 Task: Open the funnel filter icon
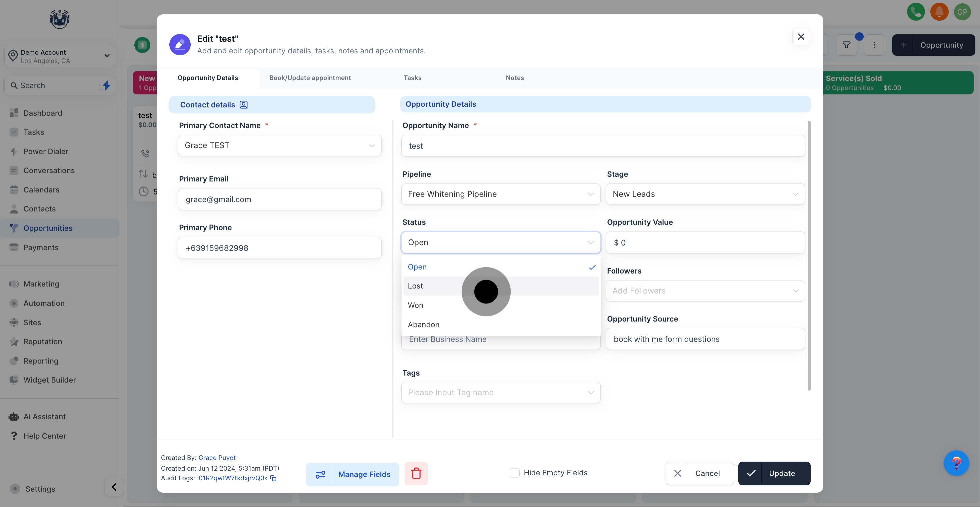846,45
